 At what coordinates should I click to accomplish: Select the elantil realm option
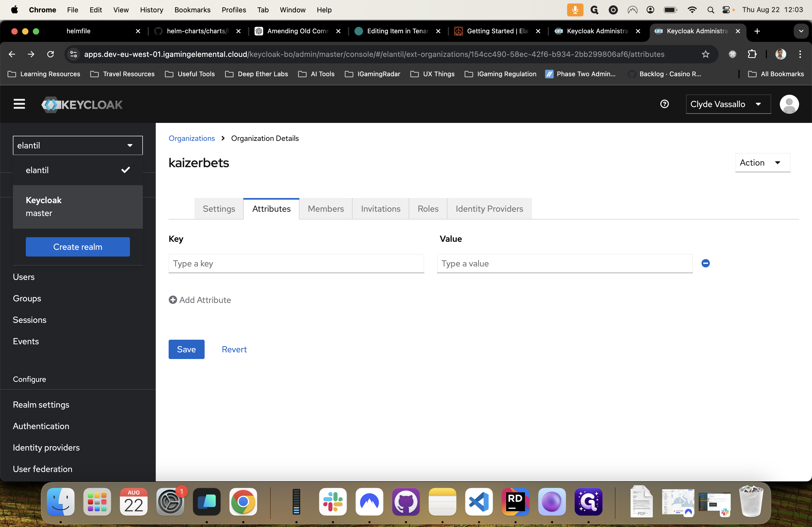78,170
